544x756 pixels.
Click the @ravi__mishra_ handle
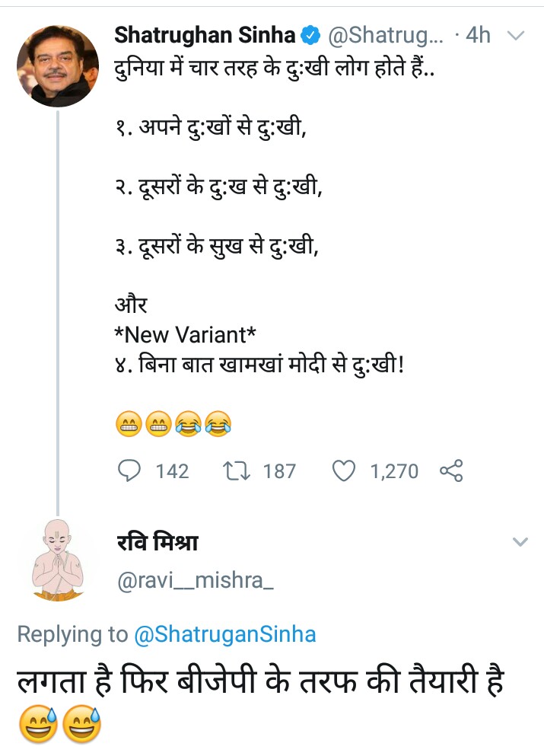[x=194, y=582]
